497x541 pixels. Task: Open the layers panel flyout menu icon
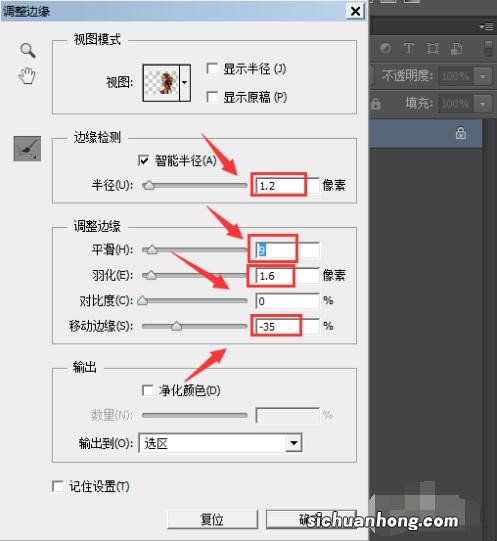[x=487, y=27]
